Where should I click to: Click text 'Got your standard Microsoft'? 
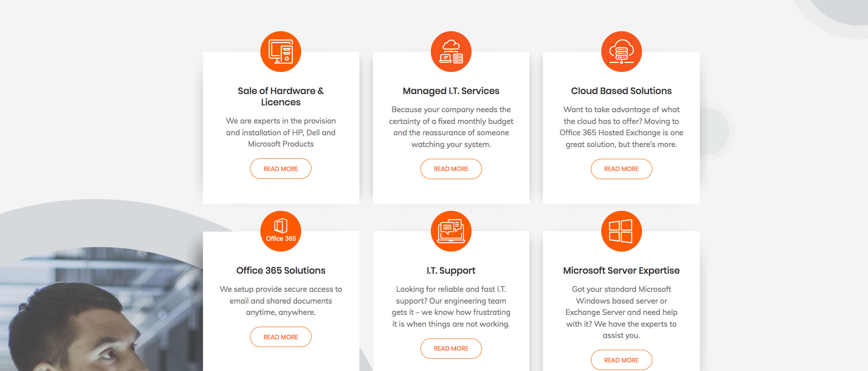622,289
